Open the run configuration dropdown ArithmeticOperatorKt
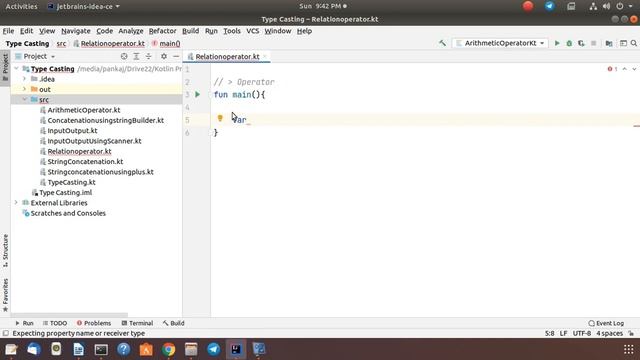 coord(500,43)
